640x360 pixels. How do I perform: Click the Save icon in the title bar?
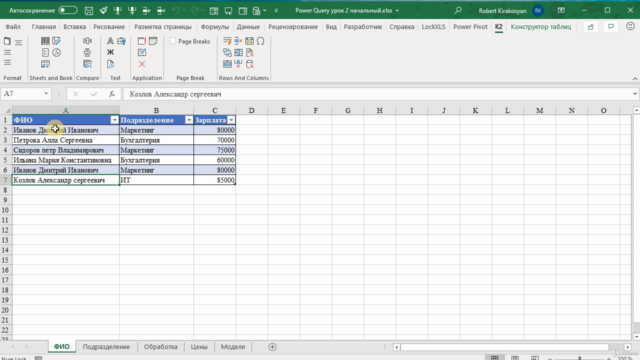point(89,11)
